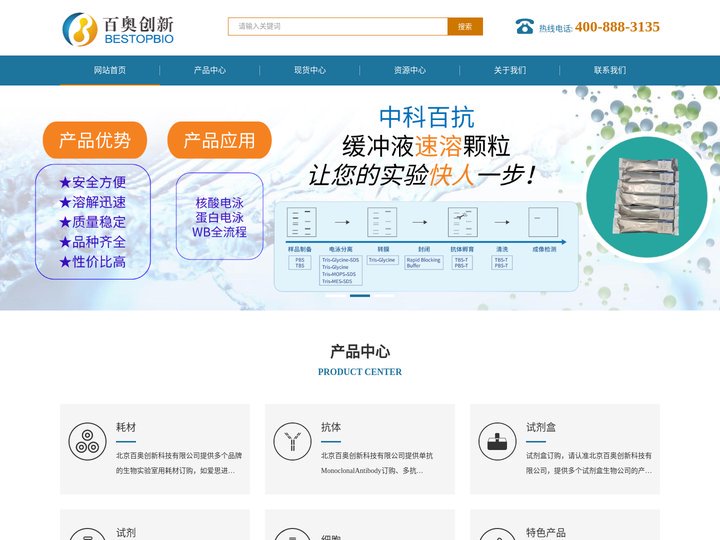Viewport: 720px width, 540px height.
Task: Click the orange 搜索 search button
Action: [465, 27]
